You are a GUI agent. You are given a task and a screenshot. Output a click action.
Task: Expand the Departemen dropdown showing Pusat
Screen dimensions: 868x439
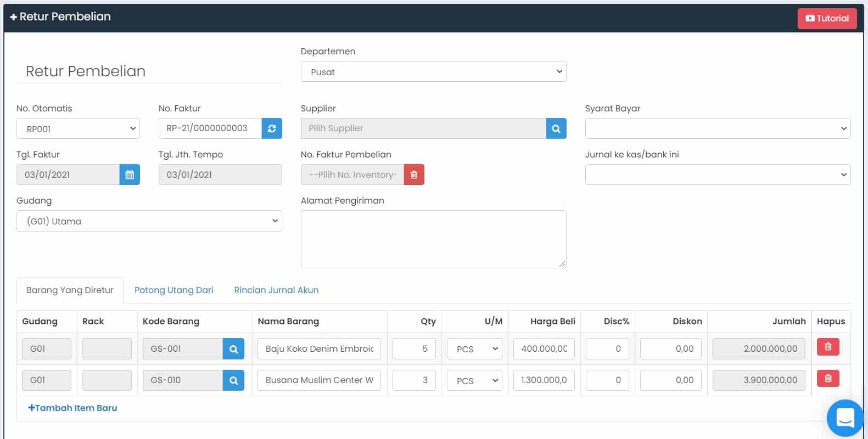(x=433, y=72)
